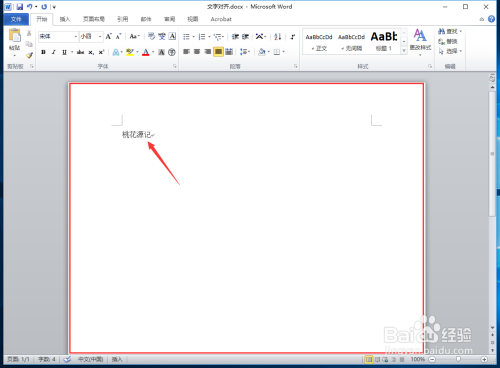Viewport: 500px width, 368px height.
Task: Click the Copy icon in clipboard group
Action: pyautogui.click(x=29, y=44)
